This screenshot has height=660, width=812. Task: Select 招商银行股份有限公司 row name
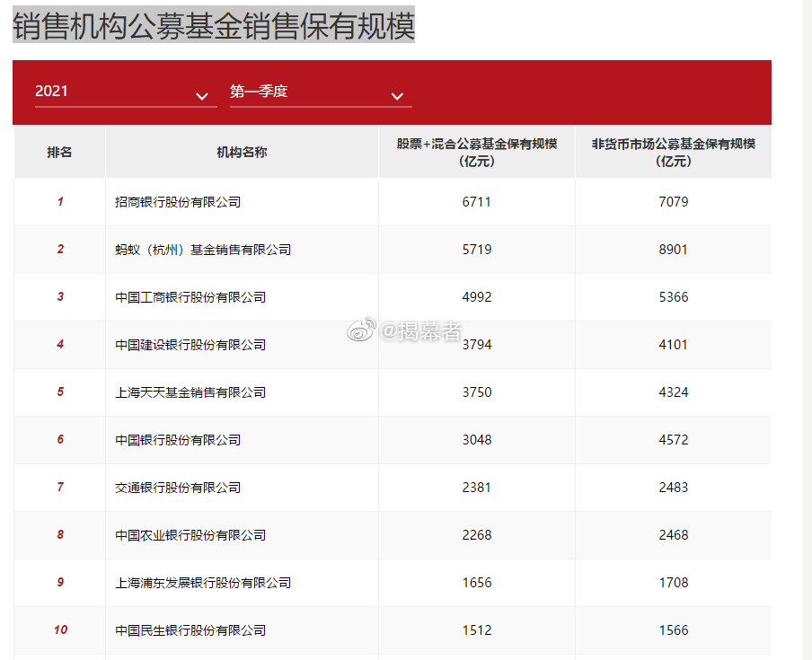coord(178,202)
